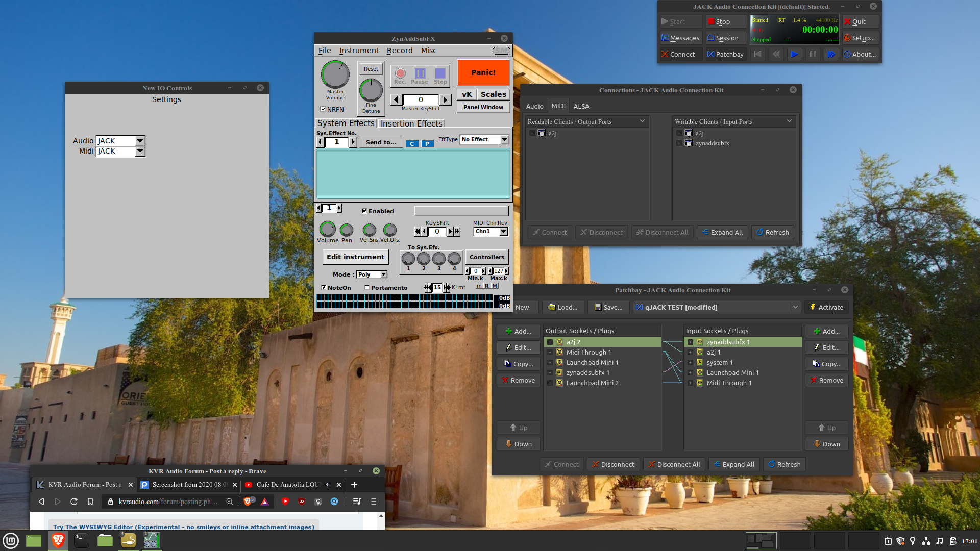The width and height of the screenshot is (980, 551).
Task: Click JACK transport fast-forward button
Action: (831, 54)
